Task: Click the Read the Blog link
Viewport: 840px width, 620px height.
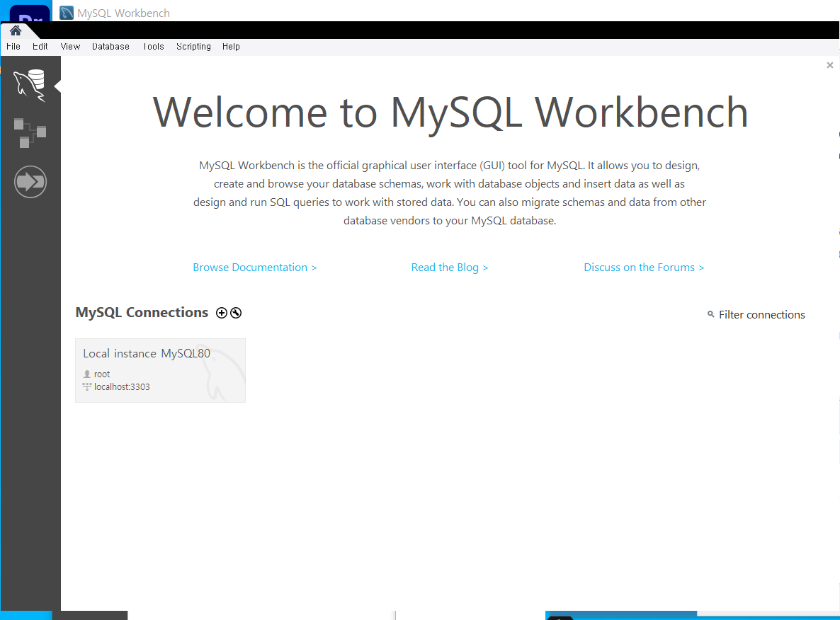Action: (450, 267)
